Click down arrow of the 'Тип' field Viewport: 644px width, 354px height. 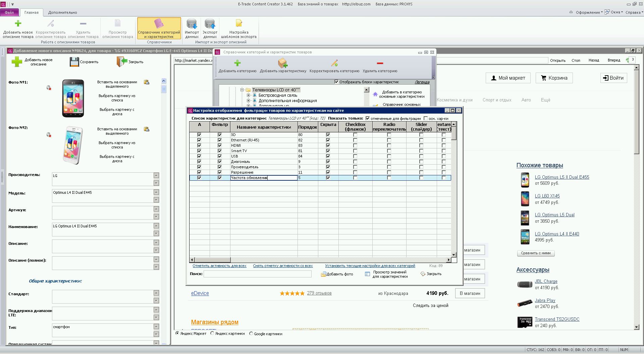[x=156, y=334]
